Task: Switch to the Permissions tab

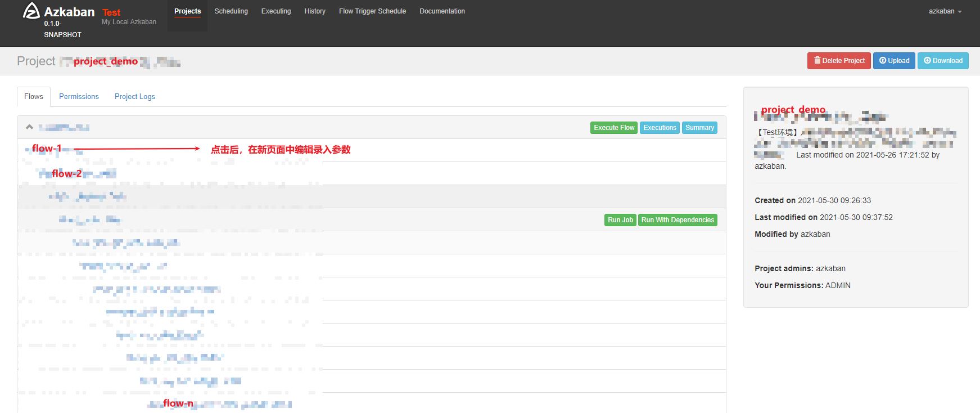Action: click(x=79, y=97)
